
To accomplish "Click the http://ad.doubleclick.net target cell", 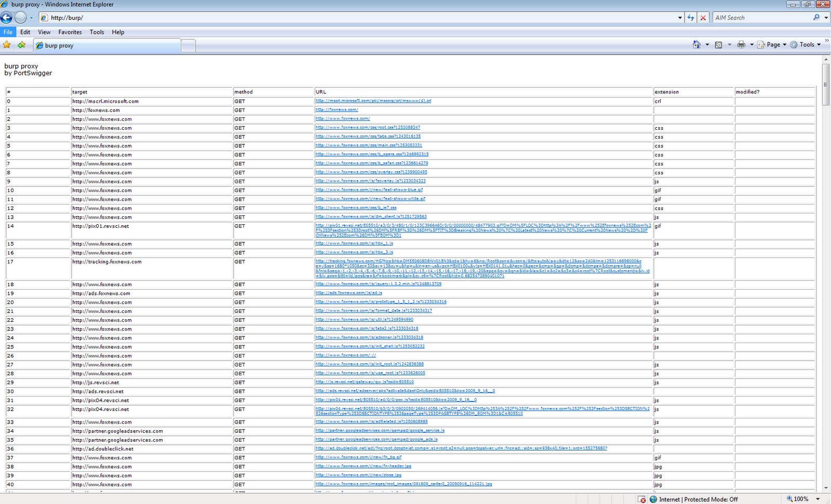I will 152,449.
